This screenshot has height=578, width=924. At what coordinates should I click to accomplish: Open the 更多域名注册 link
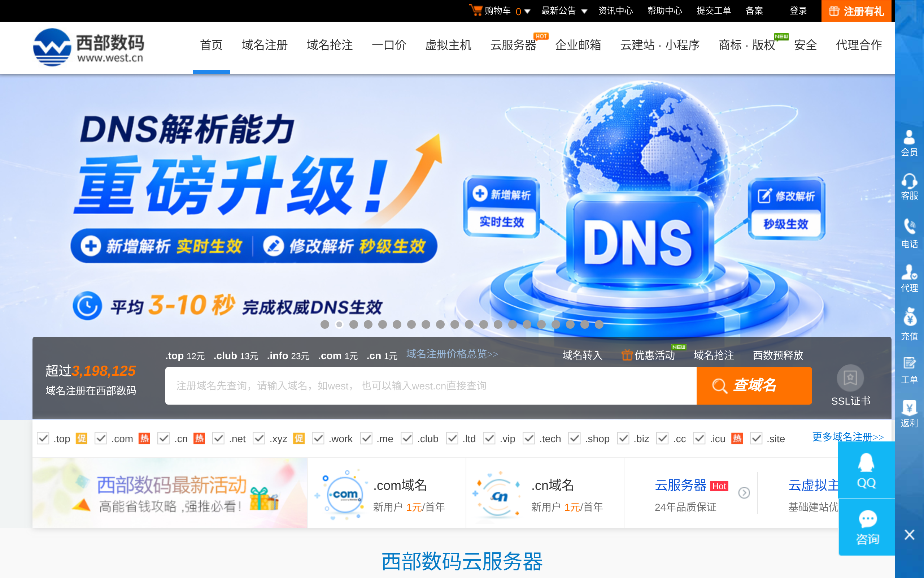click(x=848, y=436)
